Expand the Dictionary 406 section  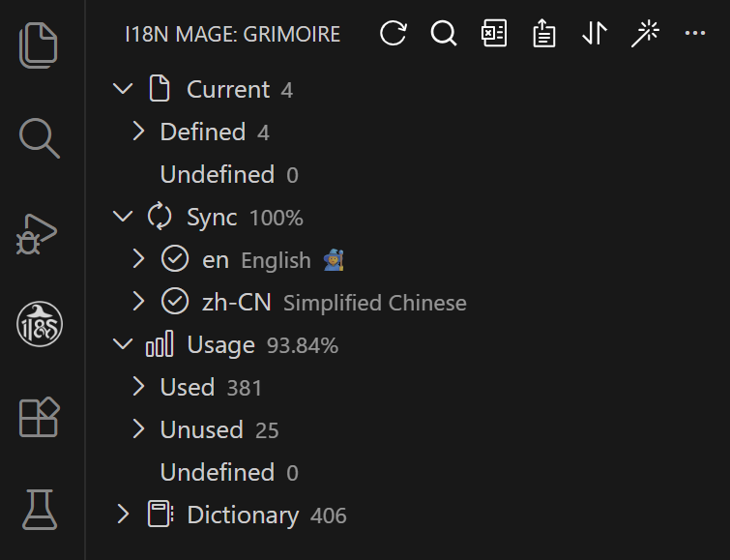pos(123,515)
